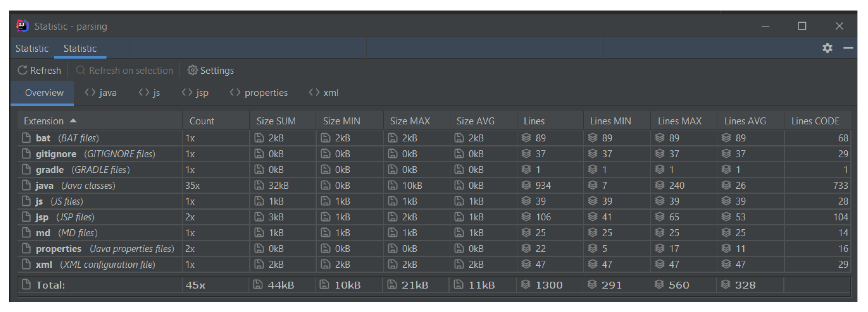Click the size icon in java Size SUM cell
This screenshot has height=312, width=868.
pos(259,185)
